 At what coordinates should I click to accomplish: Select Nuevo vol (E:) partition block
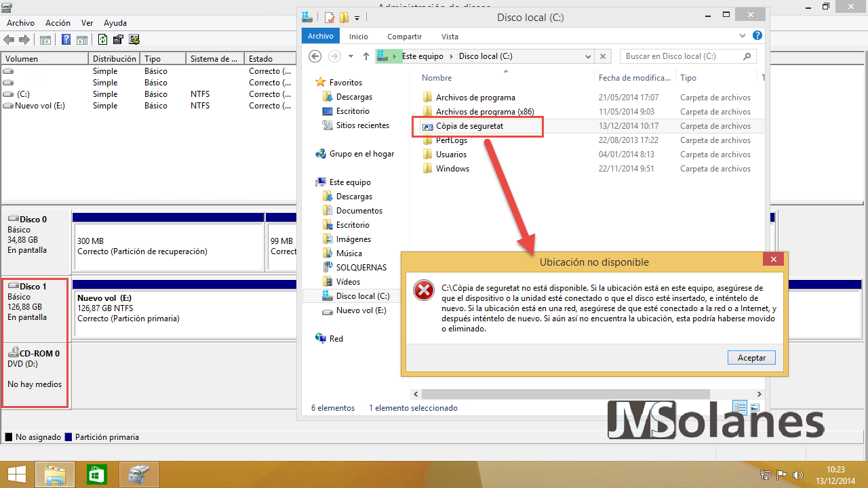pos(184,314)
